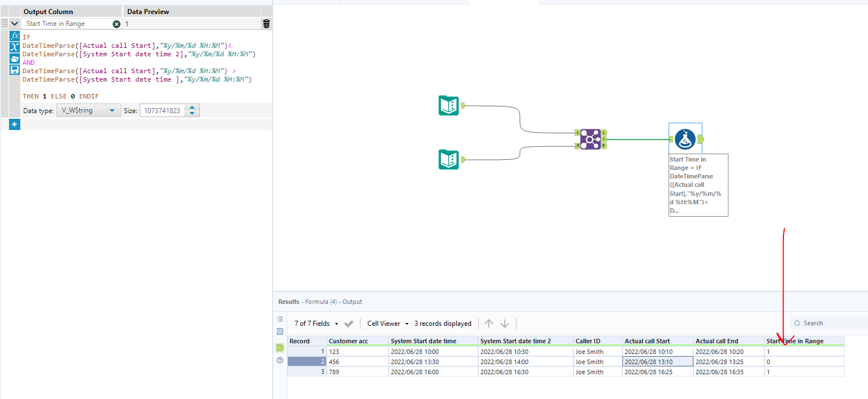Select the Formula tool on the canvas
The width and height of the screenshot is (868, 399).
click(x=685, y=137)
